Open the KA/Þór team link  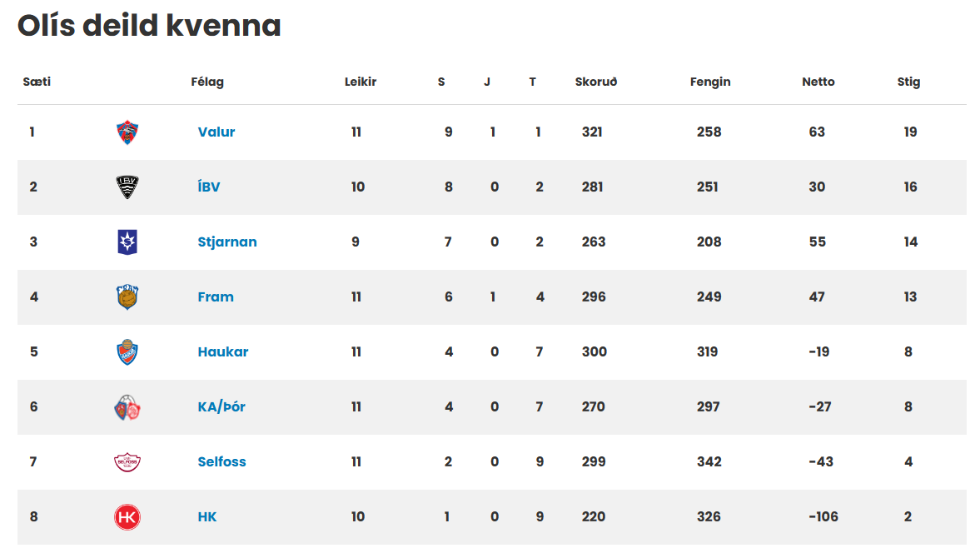(x=221, y=406)
